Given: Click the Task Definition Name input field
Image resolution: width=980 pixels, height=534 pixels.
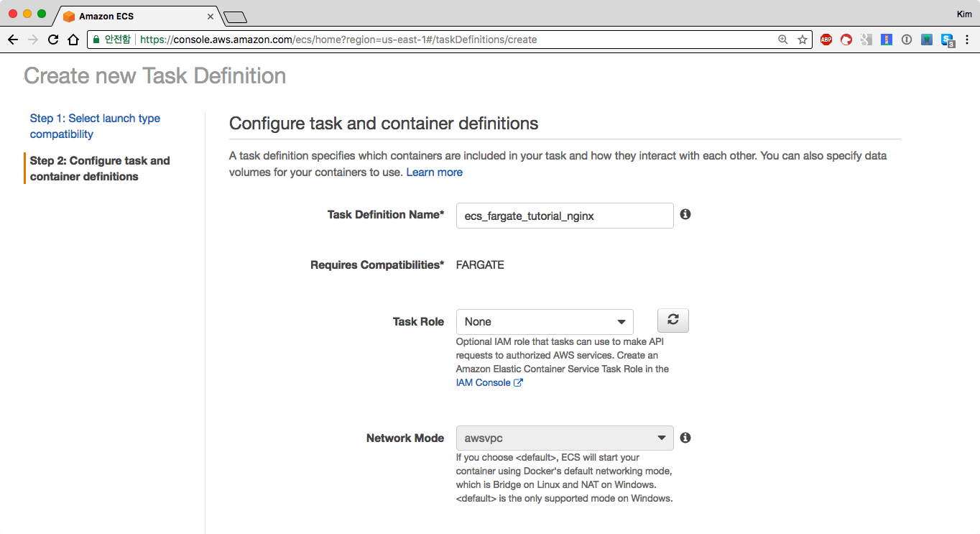Looking at the screenshot, I should (564, 216).
